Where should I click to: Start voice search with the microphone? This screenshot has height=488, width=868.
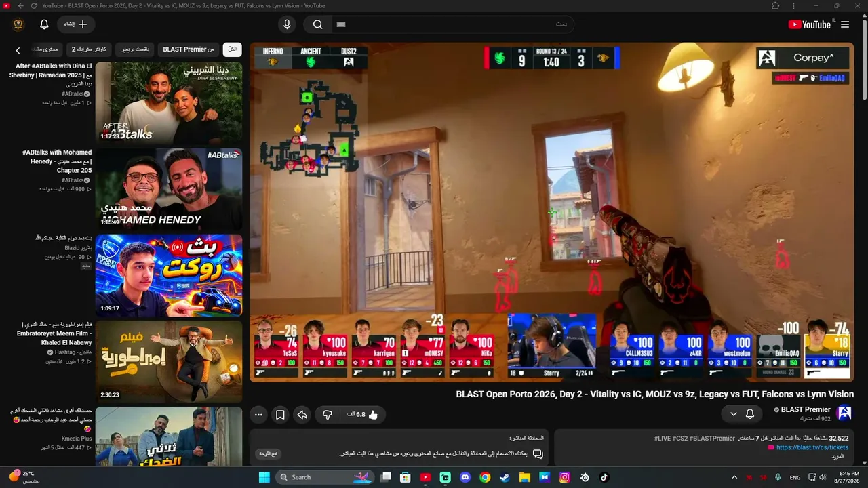pos(287,24)
